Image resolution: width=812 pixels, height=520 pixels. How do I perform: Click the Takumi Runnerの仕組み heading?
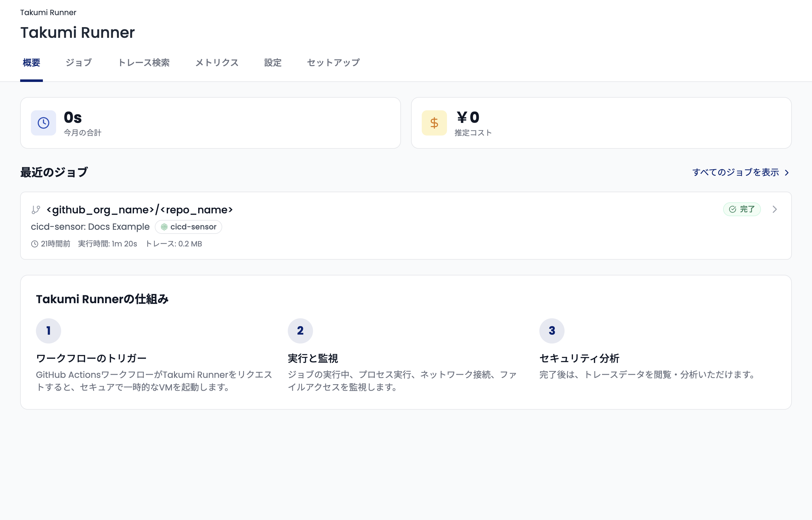(x=102, y=299)
